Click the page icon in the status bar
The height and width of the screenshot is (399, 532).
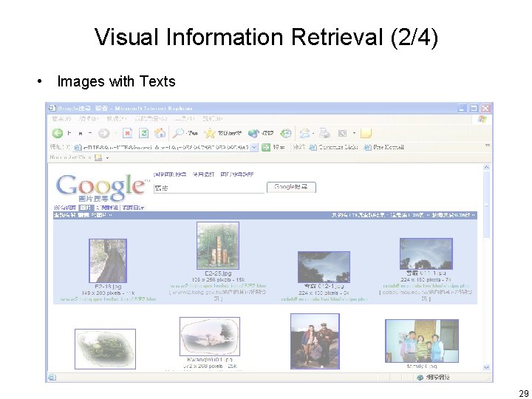[52, 377]
